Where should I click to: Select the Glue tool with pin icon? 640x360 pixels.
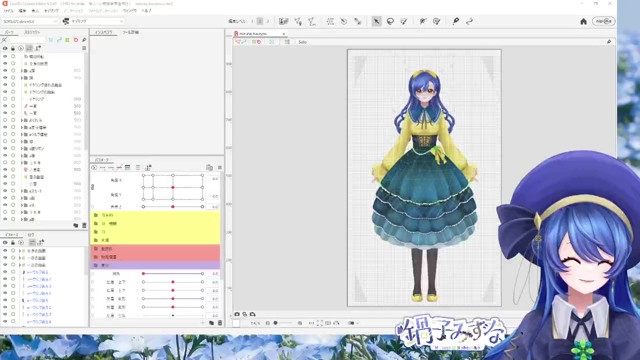point(456,21)
